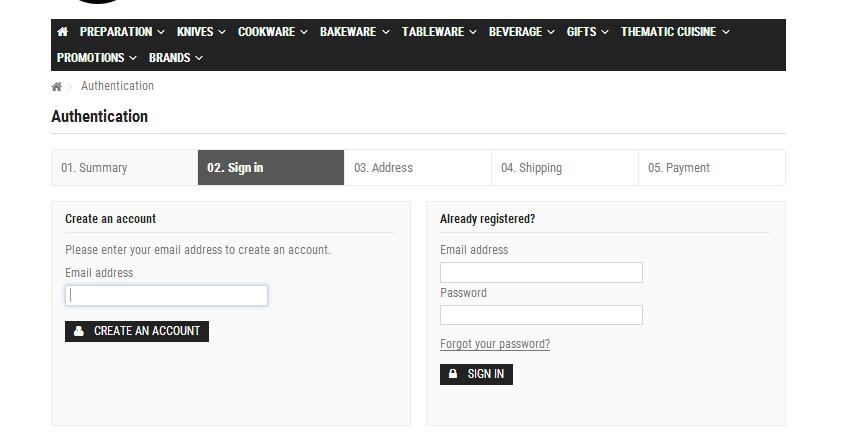Image resolution: width=841 pixels, height=446 pixels.
Task: Open the Bakeware menu
Action: [x=354, y=32]
